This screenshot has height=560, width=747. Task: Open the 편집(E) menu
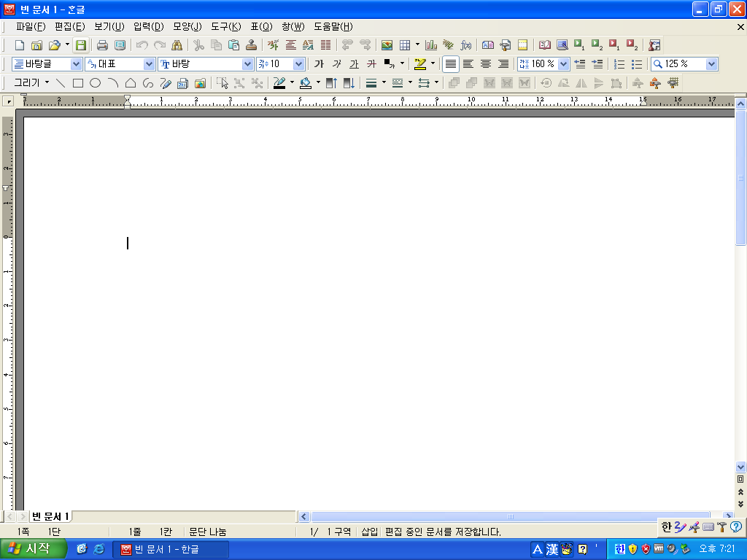(x=69, y=27)
